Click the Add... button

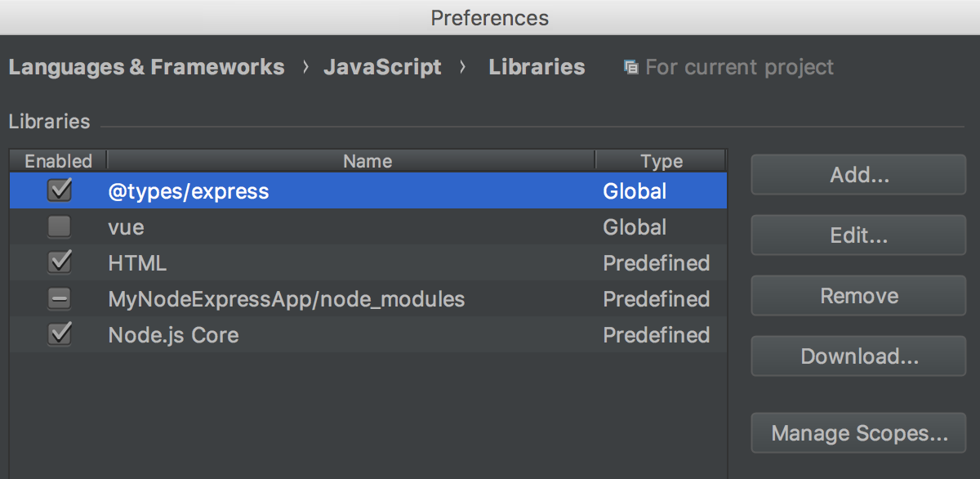pos(857,174)
